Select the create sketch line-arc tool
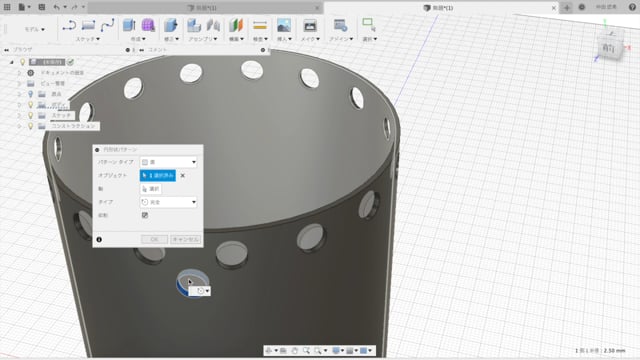This screenshot has width=640, height=360. [69, 25]
